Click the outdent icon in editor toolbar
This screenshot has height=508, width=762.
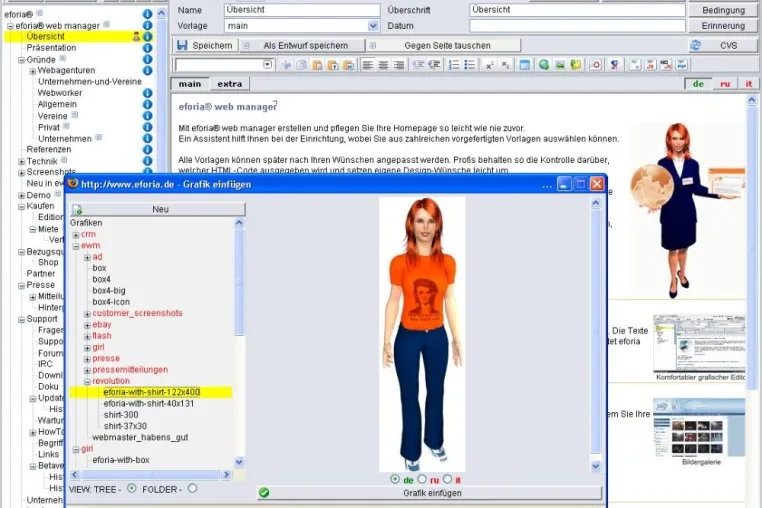418,65
